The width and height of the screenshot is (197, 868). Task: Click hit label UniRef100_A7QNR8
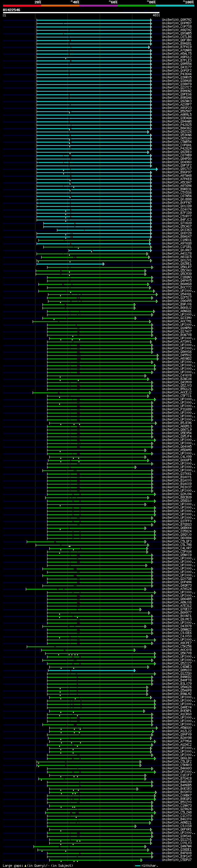[x=177, y=50]
